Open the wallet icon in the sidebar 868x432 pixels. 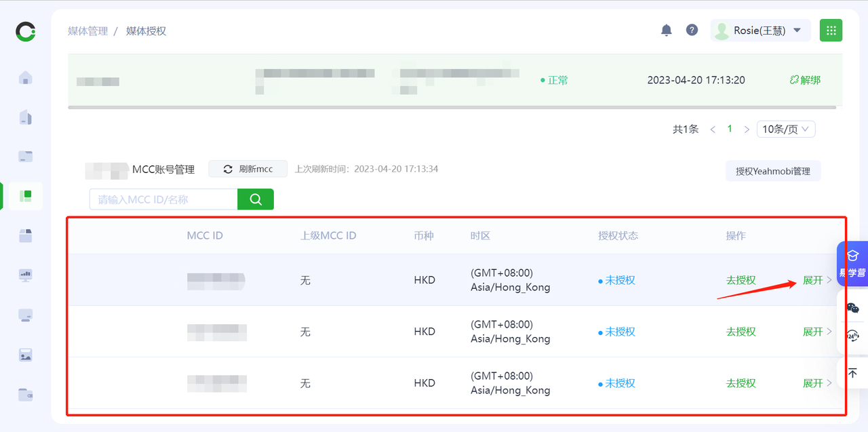point(26,394)
